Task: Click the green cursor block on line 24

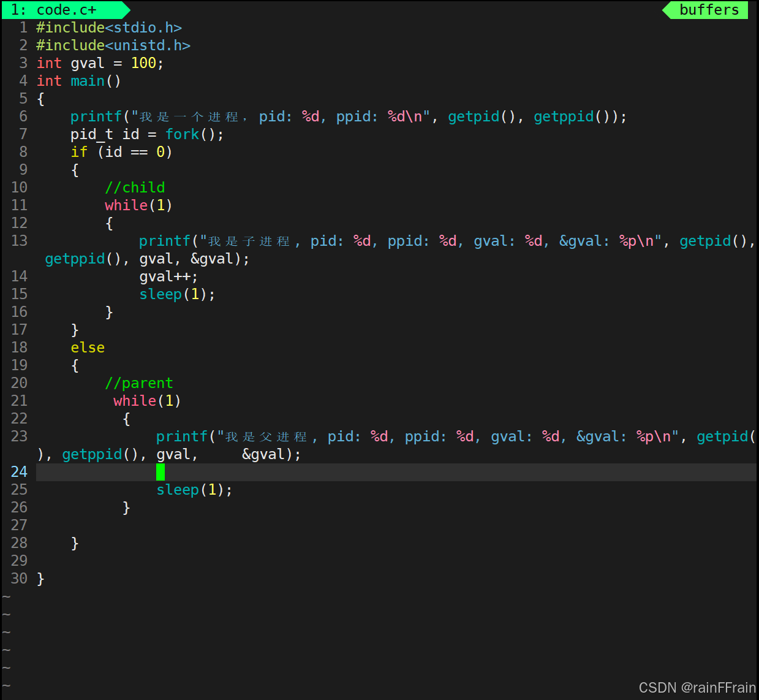Action: [x=160, y=472]
